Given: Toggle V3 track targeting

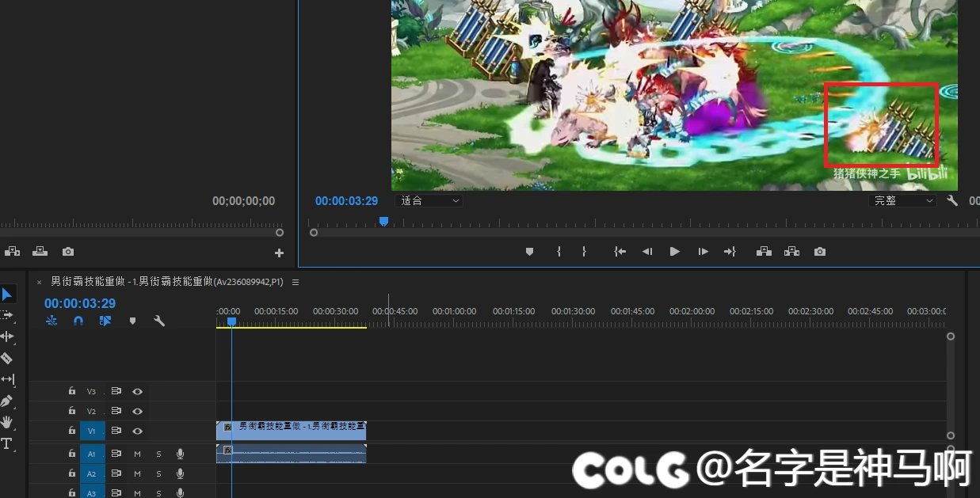Looking at the screenshot, I should click(92, 391).
